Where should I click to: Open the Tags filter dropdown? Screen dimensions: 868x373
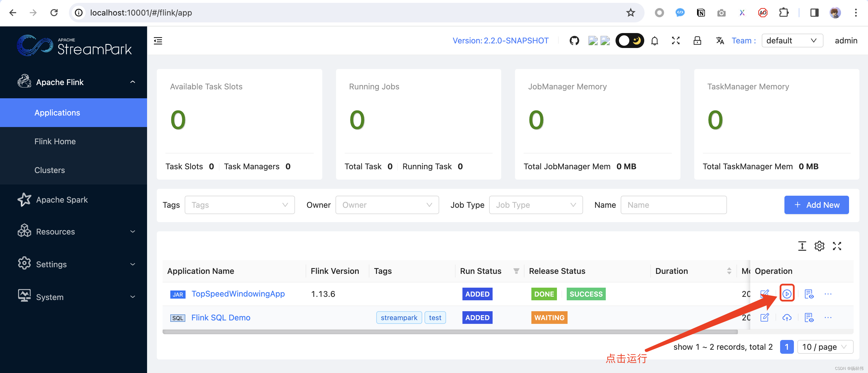[x=240, y=205]
